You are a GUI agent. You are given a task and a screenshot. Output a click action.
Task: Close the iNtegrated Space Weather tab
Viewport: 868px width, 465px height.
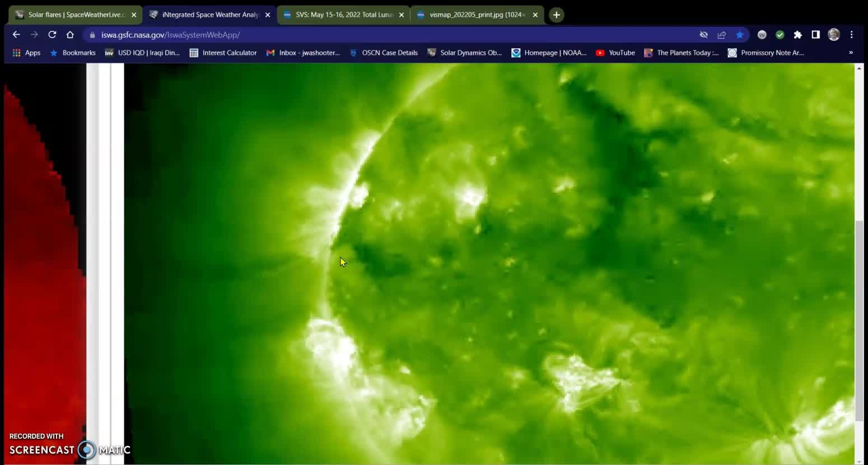point(268,15)
